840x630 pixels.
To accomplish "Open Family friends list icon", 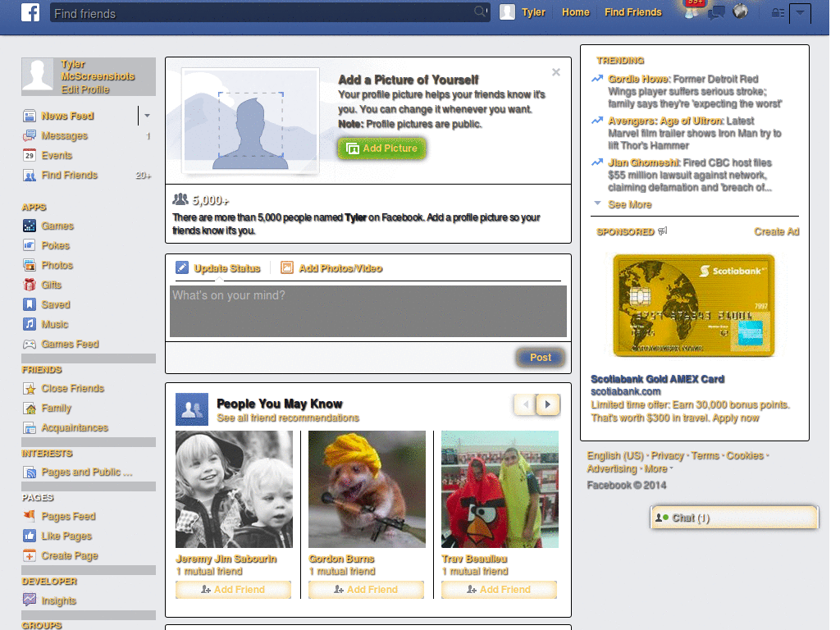I will 30,409.
